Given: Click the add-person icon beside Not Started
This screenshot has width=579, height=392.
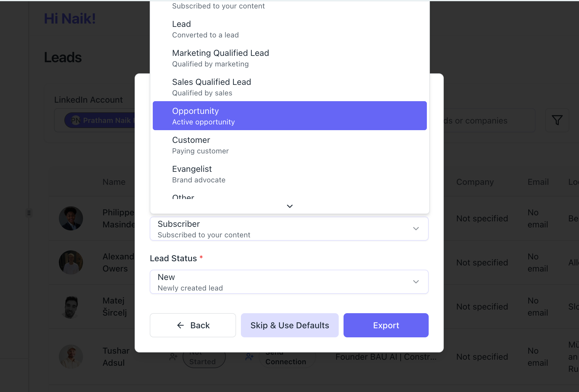Looking at the screenshot, I should click(x=173, y=357).
